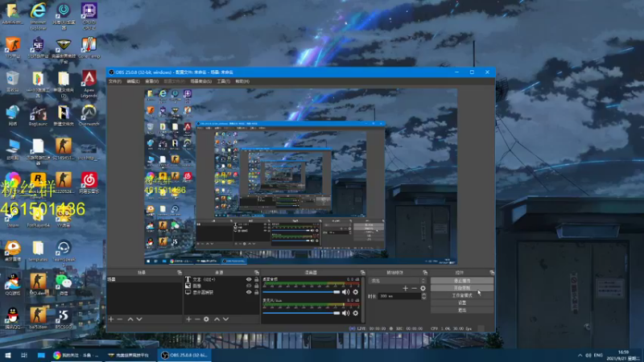Image resolution: width=644 pixels, height=362 pixels.
Task: Adjust the desktop audio volume slider
Action: [301, 292]
